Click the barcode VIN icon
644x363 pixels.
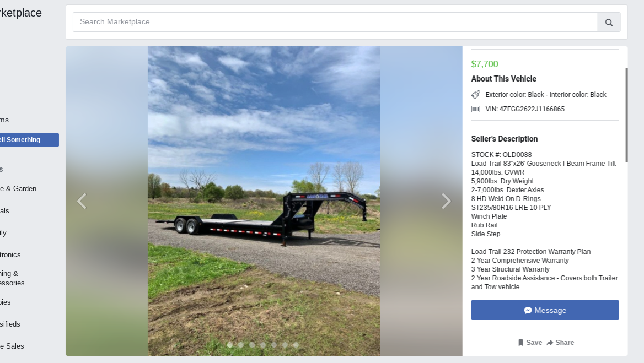click(x=476, y=109)
